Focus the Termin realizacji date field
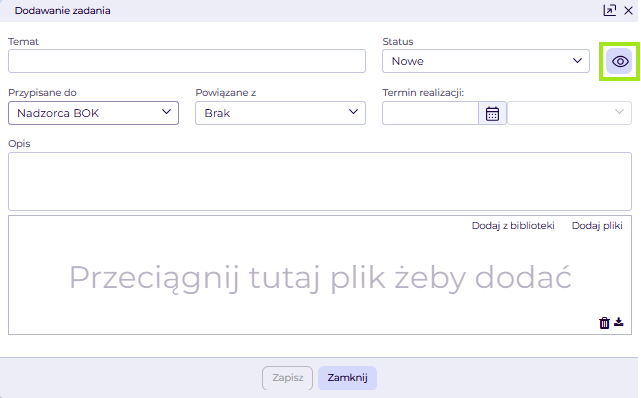 [x=430, y=113]
